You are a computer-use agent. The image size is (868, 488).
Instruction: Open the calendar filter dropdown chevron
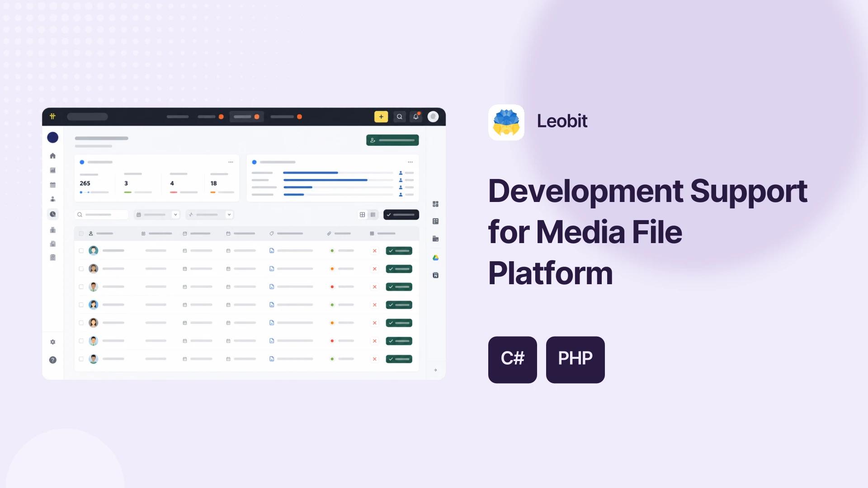[175, 215]
